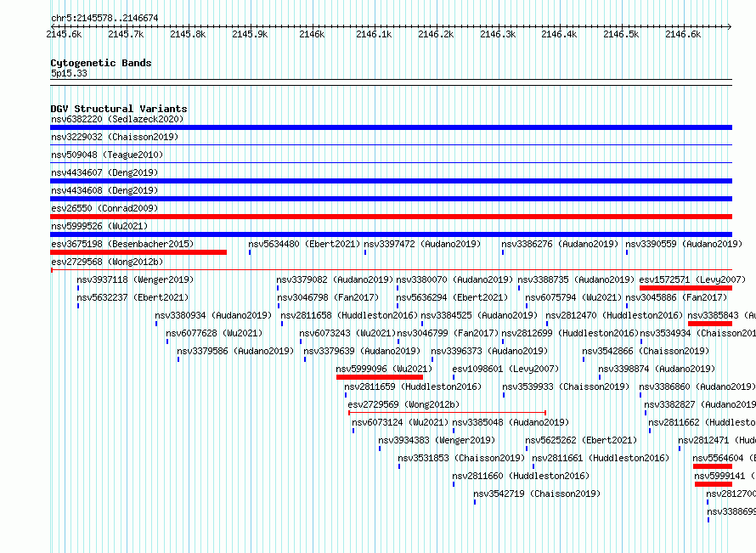This screenshot has width=756, height=553.
Task: Click esv1572571 (Levy2007) label
Action: 692,279
